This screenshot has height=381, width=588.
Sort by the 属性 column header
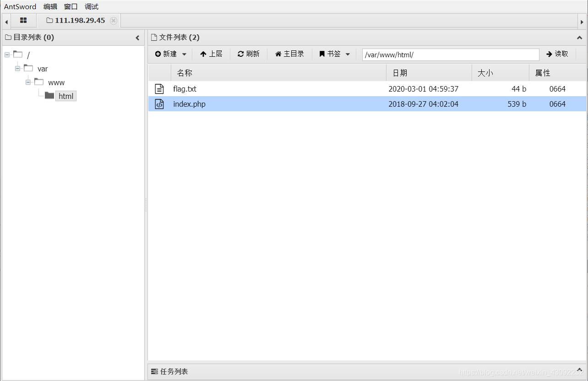[557, 73]
